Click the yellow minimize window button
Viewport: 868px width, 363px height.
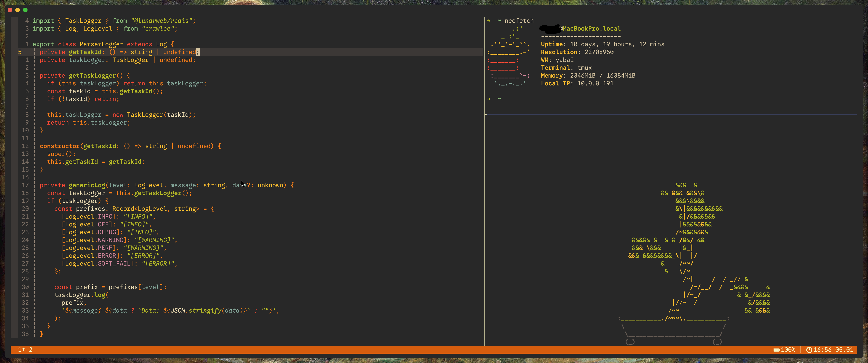18,10
